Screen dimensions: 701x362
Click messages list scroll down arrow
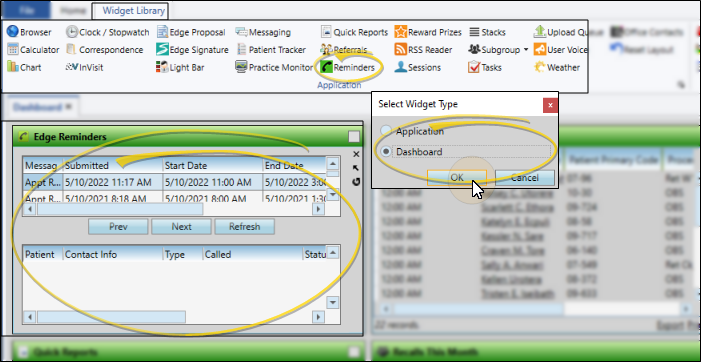tap(333, 194)
